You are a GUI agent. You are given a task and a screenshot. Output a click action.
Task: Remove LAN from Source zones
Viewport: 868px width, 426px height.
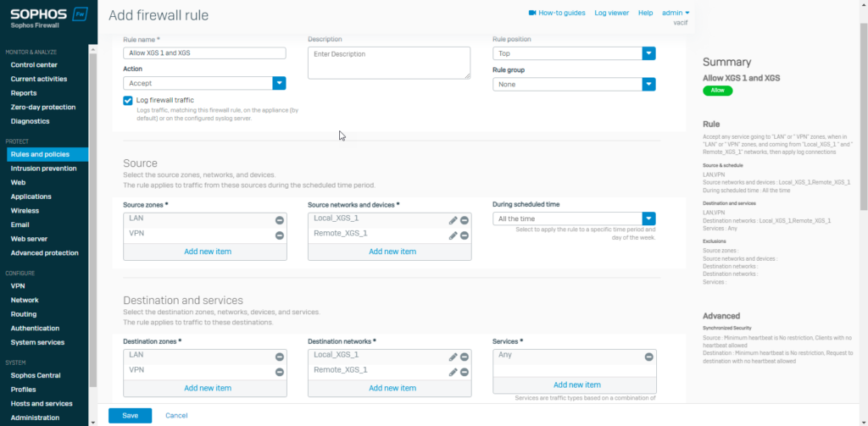click(279, 220)
